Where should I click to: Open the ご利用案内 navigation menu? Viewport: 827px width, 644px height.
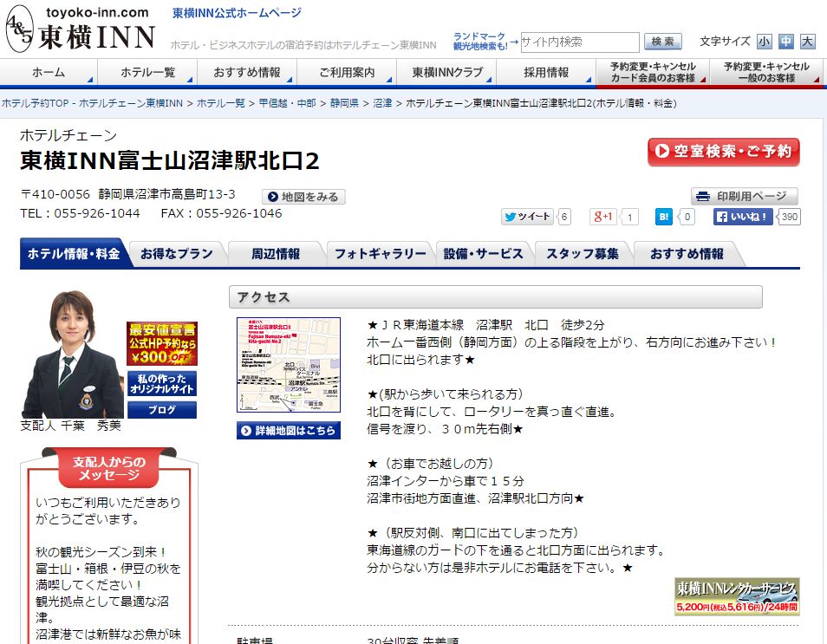tap(347, 72)
